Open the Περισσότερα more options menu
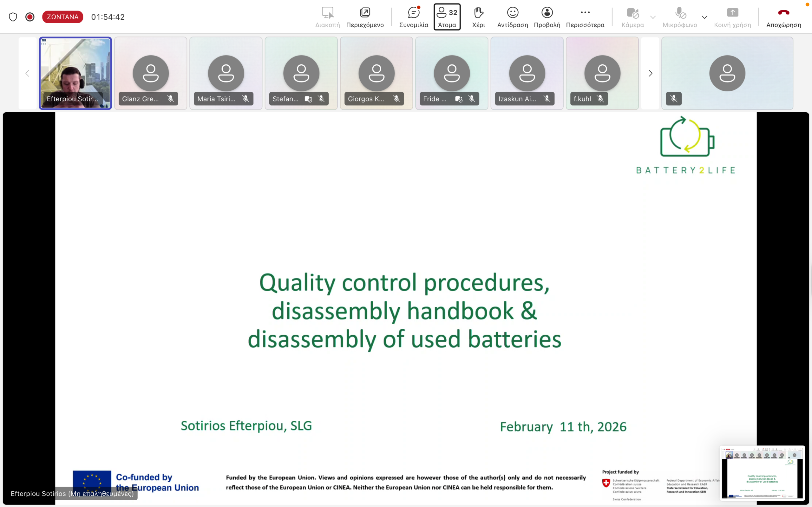Viewport: 812px width, 507px height. [x=585, y=17]
